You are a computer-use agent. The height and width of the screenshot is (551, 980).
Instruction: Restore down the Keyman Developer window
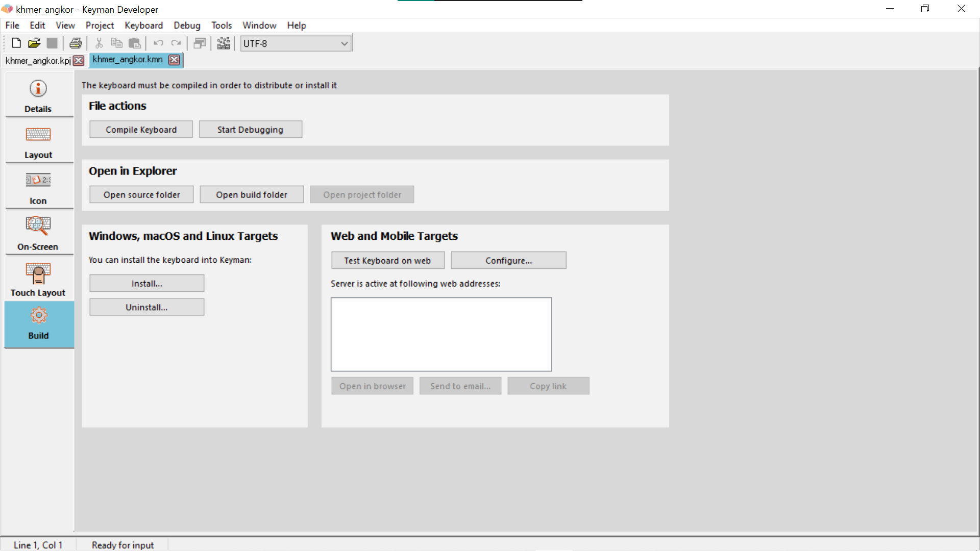pyautogui.click(x=925, y=9)
